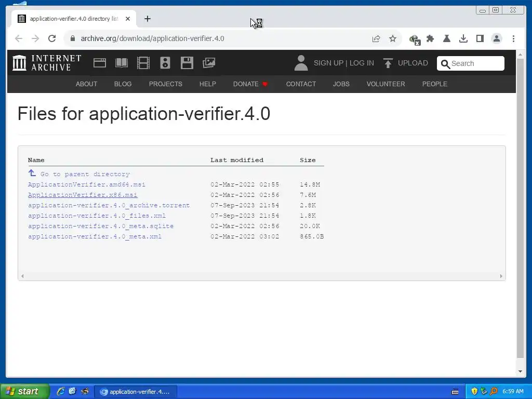Click the browser Back arrow
Viewport: 532px width, 399px height.
(19, 38)
